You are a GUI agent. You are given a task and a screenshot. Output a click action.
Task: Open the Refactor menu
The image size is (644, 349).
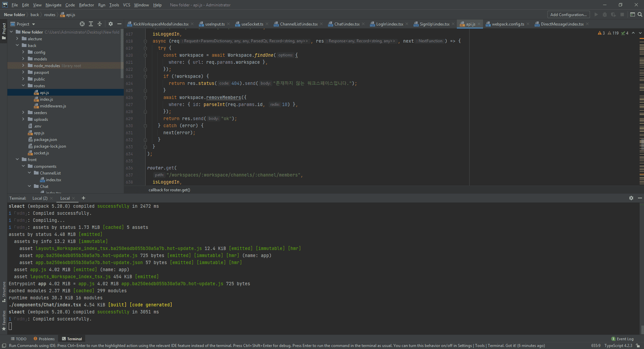point(86,5)
